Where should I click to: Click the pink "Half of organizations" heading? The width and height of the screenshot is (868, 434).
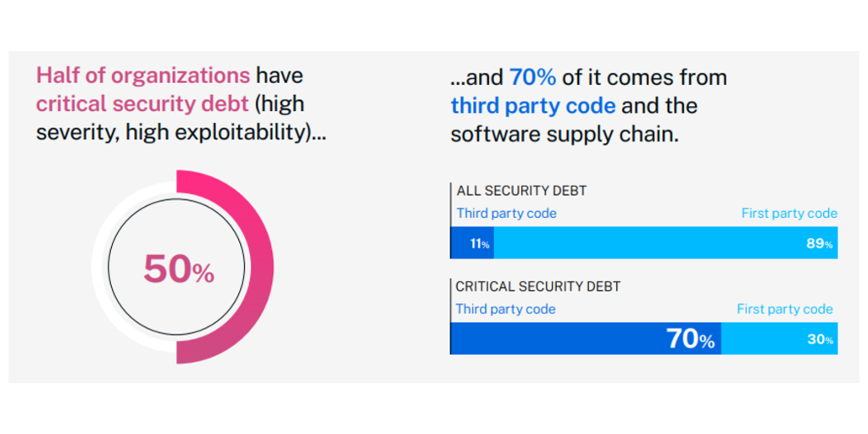coord(142,75)
